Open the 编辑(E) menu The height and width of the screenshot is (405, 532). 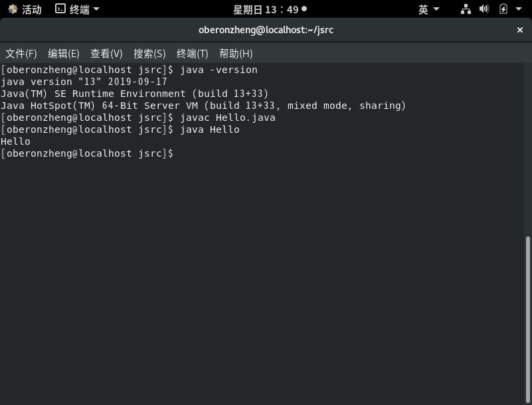[64, 54]
